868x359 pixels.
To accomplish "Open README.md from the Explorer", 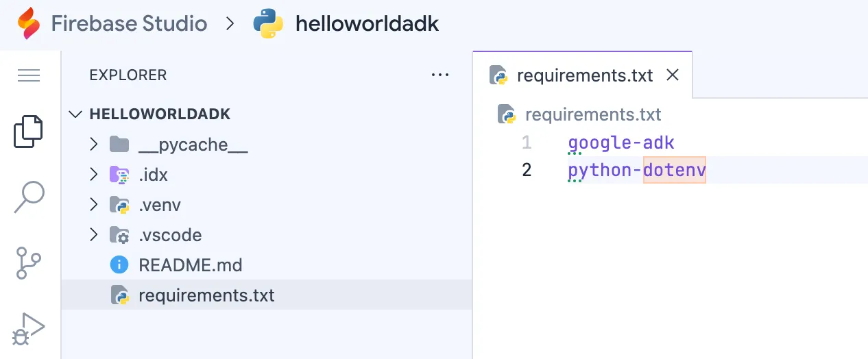I will coord(191,265).
